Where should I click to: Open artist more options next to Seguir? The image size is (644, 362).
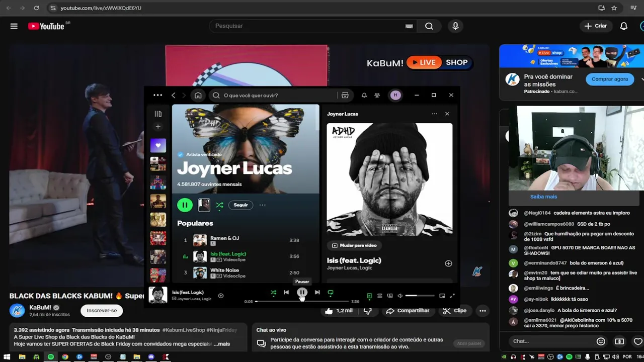click(262, 205)
